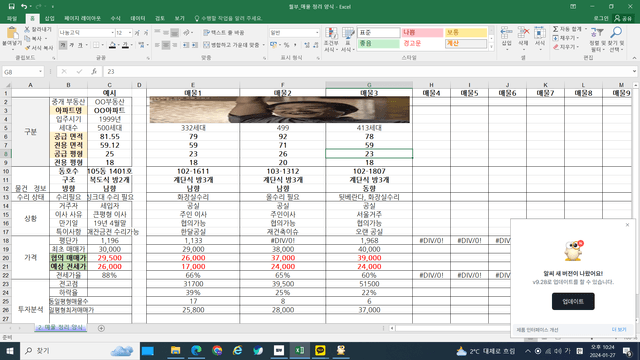The image size is (640, 360).
Task: Open the font name dropdown
Action: click(112, 33)
